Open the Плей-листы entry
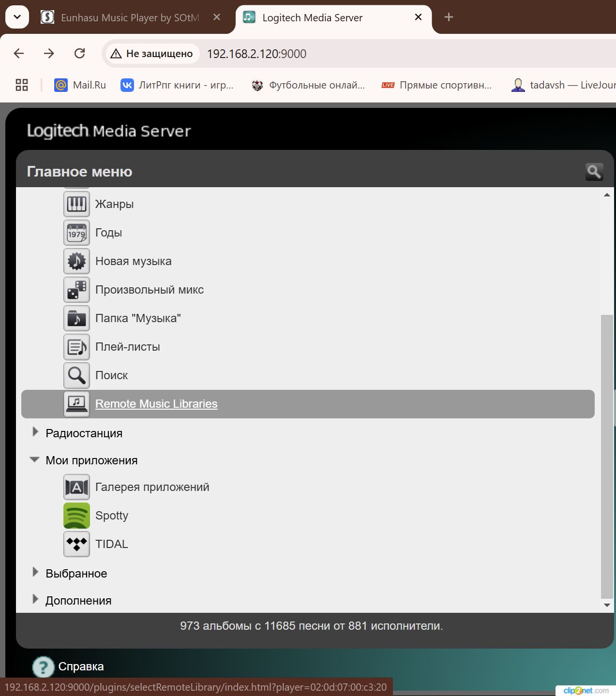 point(128,347)
